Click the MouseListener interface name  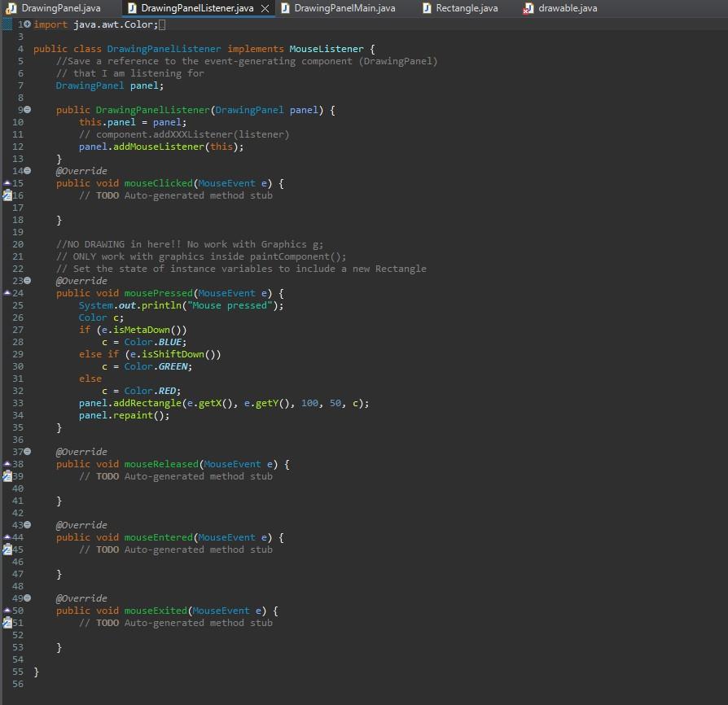coord(327,49)
